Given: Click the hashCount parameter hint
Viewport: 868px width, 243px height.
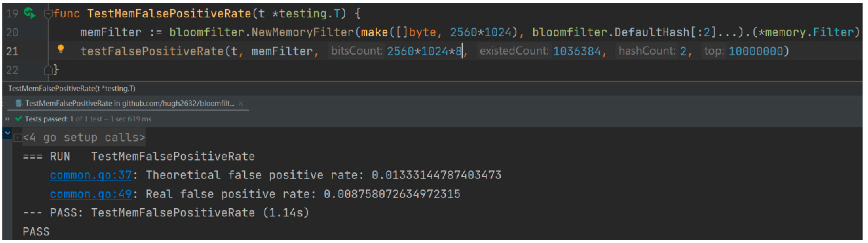Looking at the screenshot, I should (x=647, y=51).
